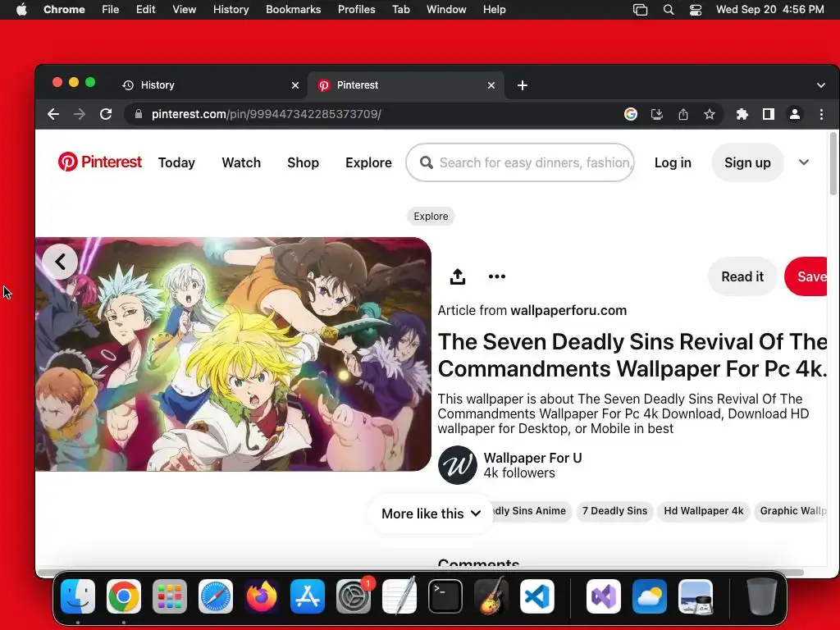The height and width of the screenshot is (630, 840).
Task: Go back with the browser back arrow
Action: (53, 114)
